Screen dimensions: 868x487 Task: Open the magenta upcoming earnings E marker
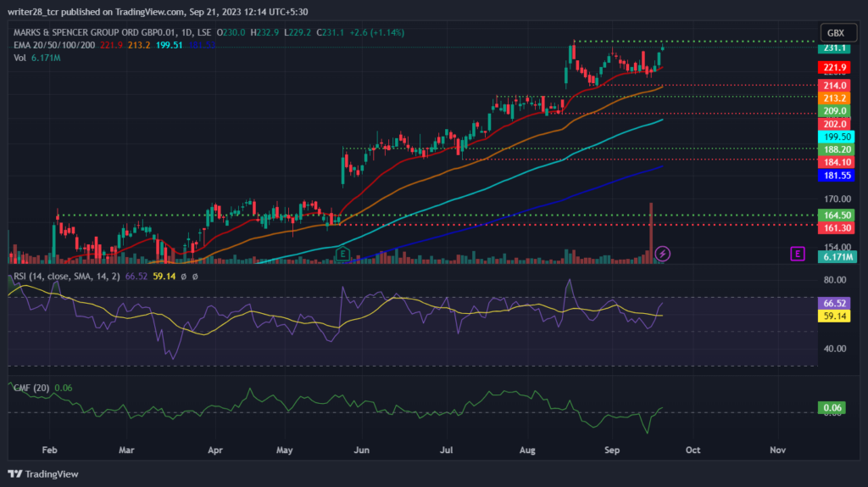tap(797, 254)
